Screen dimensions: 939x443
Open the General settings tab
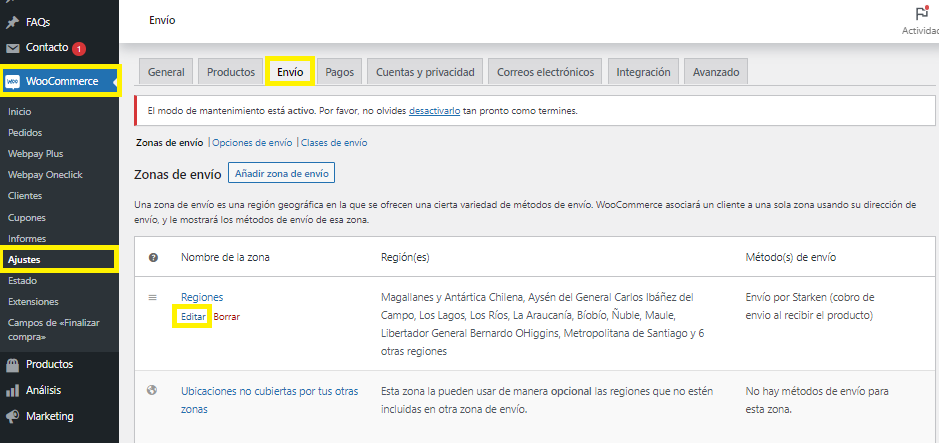166,72
